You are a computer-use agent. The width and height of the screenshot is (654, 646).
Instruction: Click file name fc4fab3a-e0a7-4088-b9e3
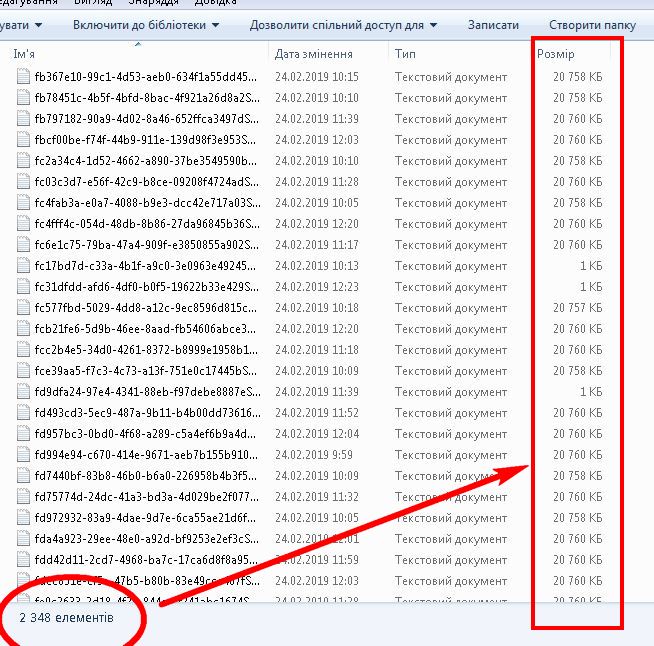(147, 203)
